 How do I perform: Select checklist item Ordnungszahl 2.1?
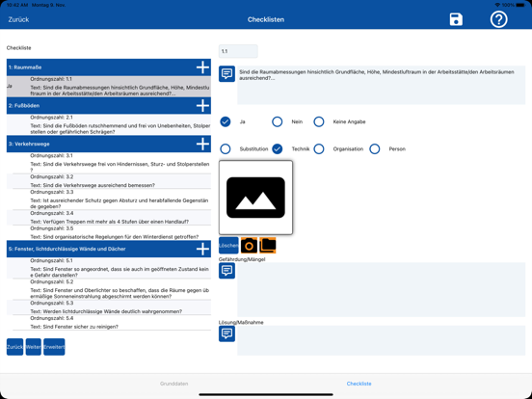click(109, 124)
